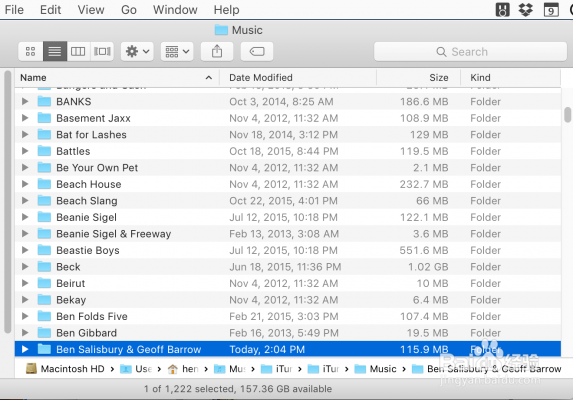Sort by Name column header
Viewport: 573px width, 400px height.
click(x=117, y=77)
